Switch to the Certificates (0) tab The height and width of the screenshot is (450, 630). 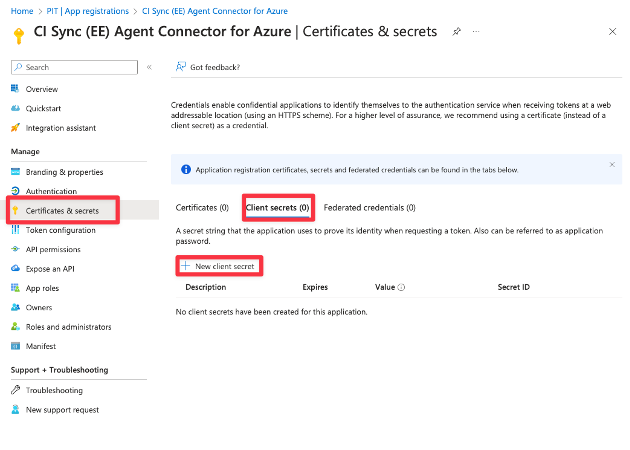click(x=202, y=208)
